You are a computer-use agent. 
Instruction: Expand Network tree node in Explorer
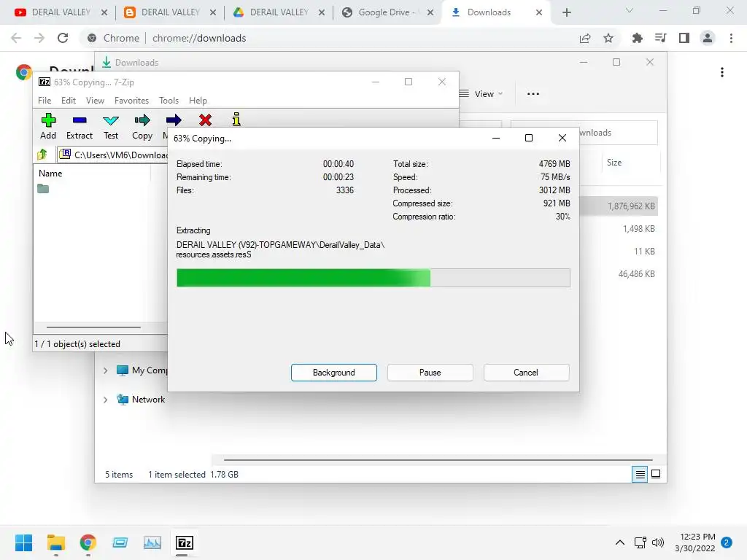[x=105, y=400]
